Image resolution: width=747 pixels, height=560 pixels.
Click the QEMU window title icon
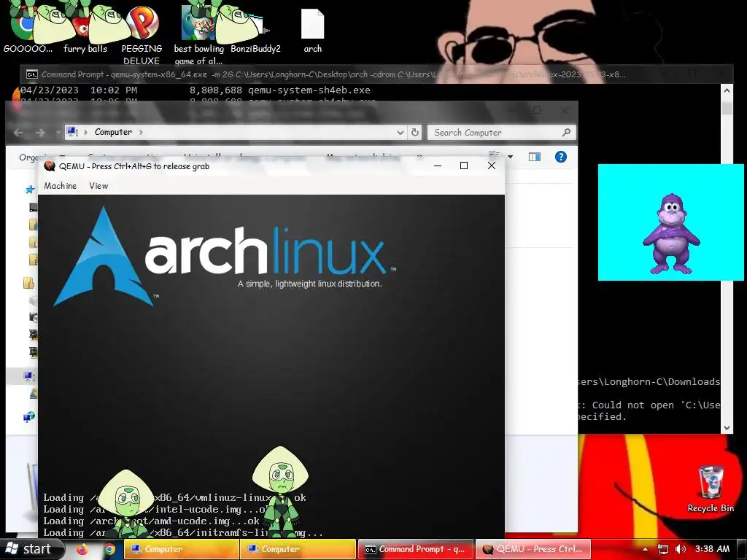coord(50,166)
